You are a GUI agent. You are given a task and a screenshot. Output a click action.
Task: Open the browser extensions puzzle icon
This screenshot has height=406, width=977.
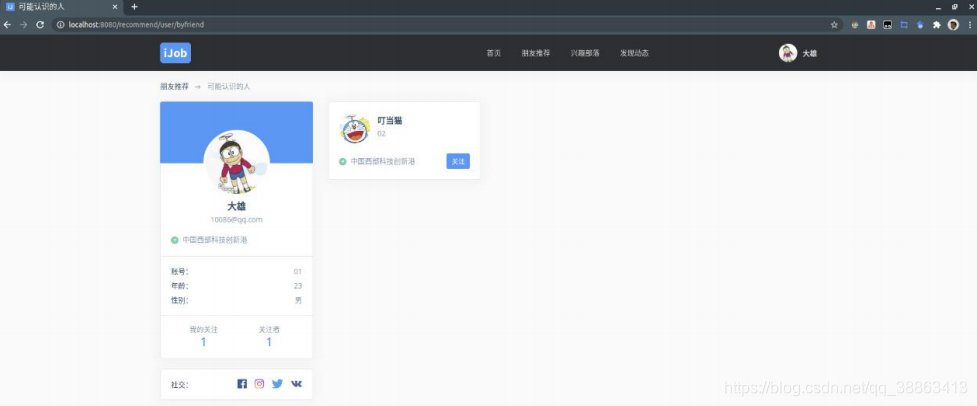(936, 24)
